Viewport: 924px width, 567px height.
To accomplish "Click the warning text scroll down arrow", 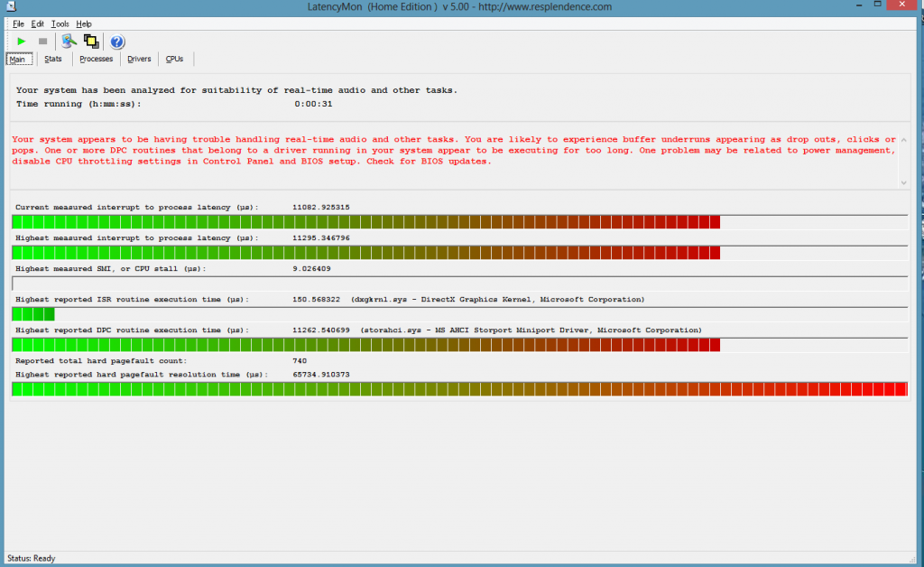I will (x=903, y=182).
